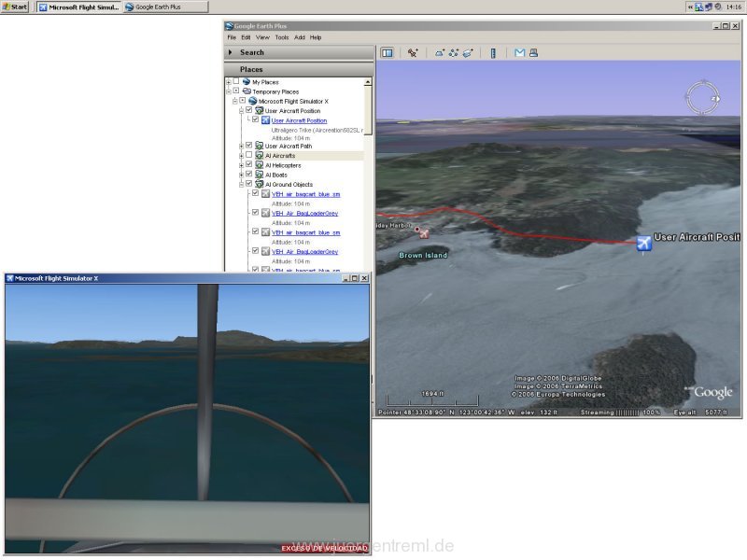Click the blue plane placemark icon in Places tree
This screenshot has width=747, height=560.
click(x=266, y=120)
